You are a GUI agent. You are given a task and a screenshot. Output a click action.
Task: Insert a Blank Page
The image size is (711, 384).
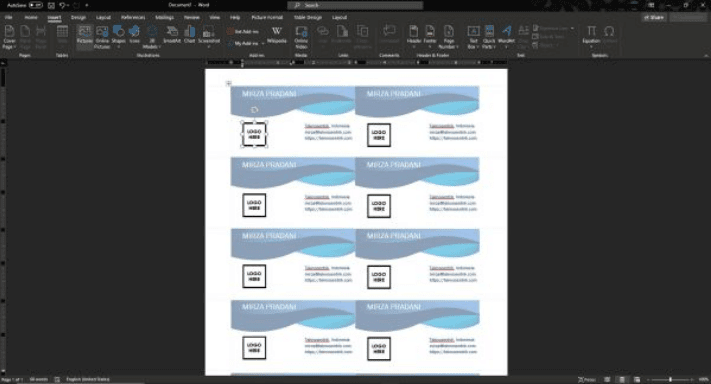pyautogui.click(x=25, y=37)
